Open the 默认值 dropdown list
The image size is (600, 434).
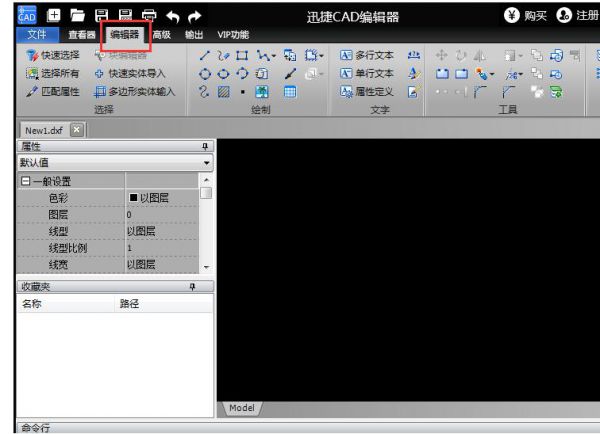(208, 162)
